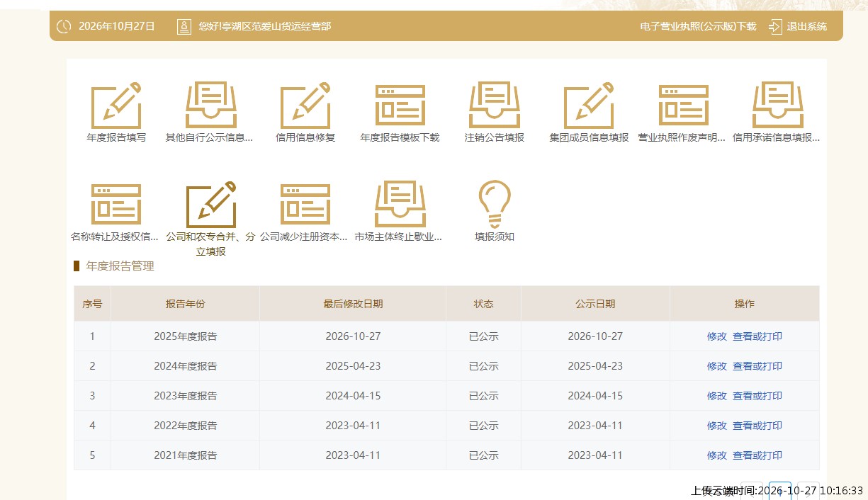
Task: Select the 2025年度报告 cell
Action: pyautogui.click(x=185, y=336)
